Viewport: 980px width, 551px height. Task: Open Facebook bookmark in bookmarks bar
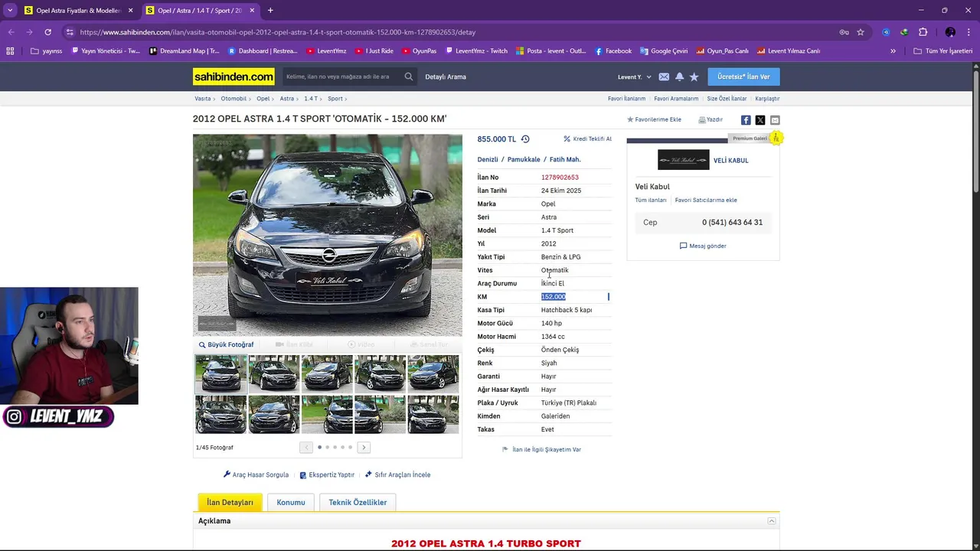(x=613, y=51)
